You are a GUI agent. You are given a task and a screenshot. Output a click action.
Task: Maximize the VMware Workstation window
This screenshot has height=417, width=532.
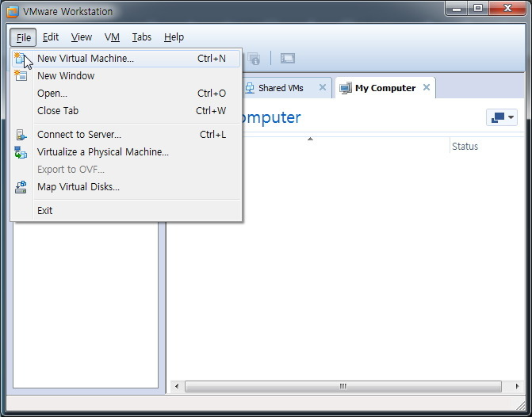(478, 8)
